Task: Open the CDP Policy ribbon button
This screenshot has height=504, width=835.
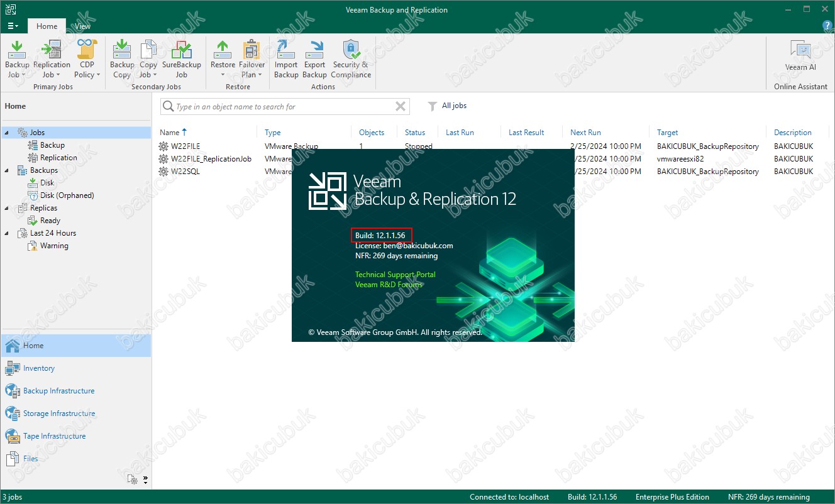Action: click(87, 58)
